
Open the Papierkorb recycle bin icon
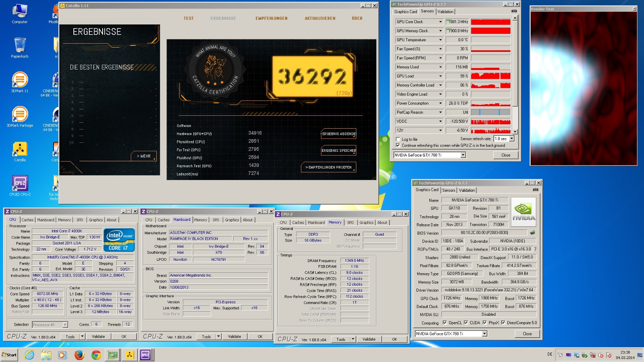[x=19, y=47]
